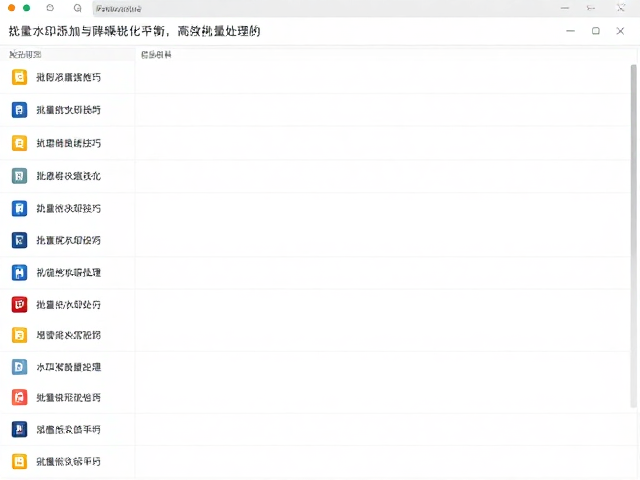Click the crossed-arrows expand icon in the top-right corner

click(x=621, y=8)
